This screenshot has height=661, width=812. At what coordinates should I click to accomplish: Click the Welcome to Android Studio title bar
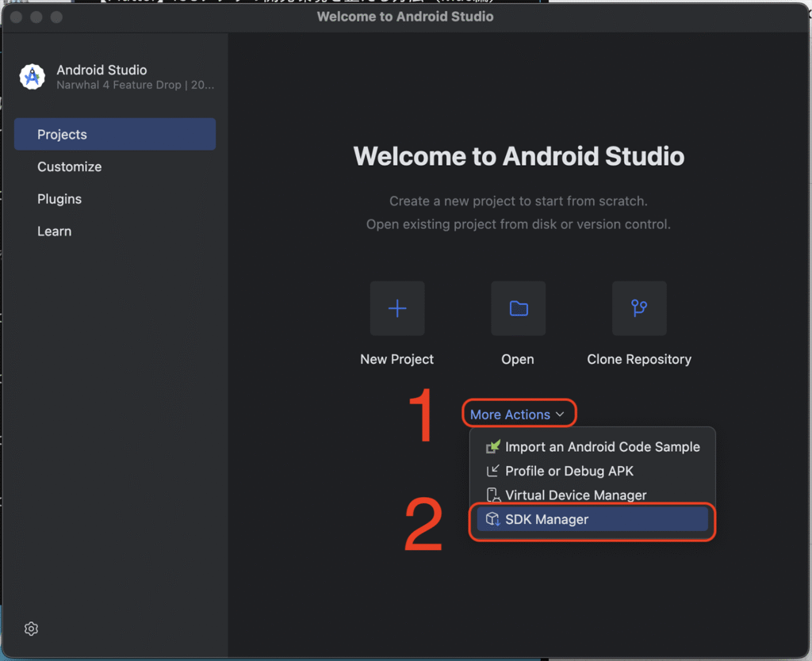coord(405,17)
